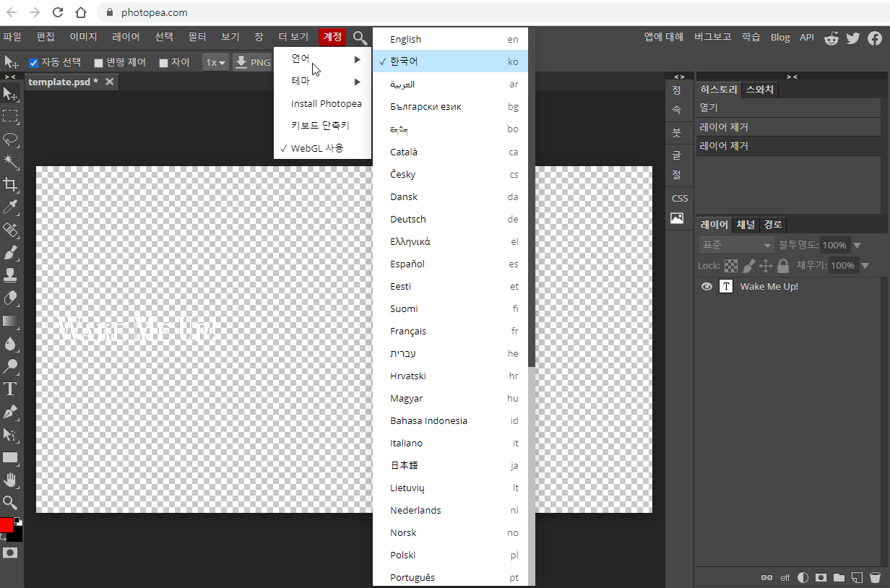Select the Eyedropper tool
The image size is (890, 588).
10,207
